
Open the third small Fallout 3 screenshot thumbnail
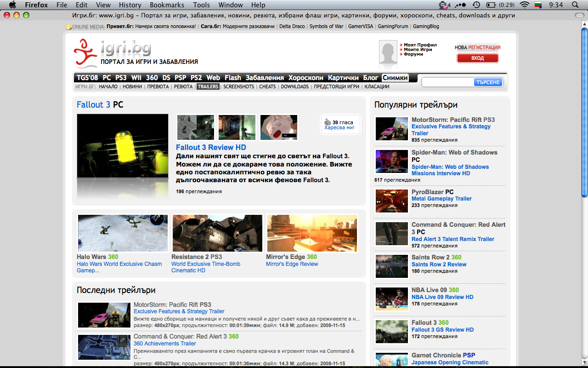[x=279, y=127]
